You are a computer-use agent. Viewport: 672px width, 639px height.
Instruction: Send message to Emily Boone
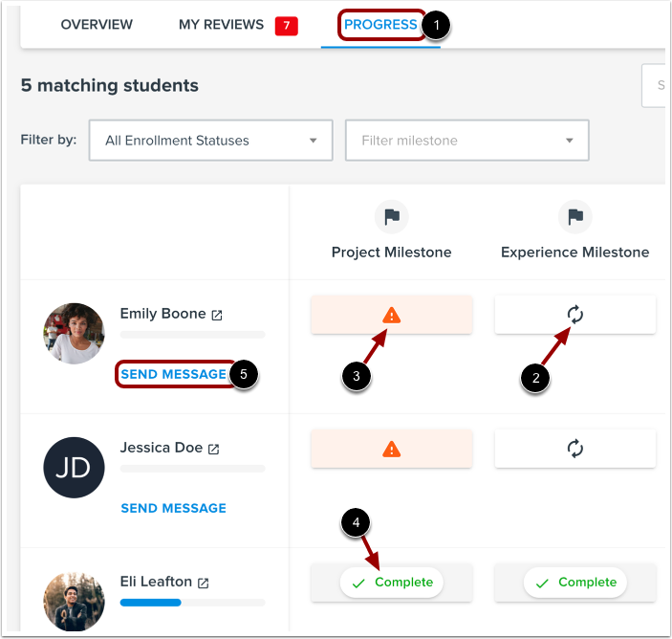click(x=173, y=374)
